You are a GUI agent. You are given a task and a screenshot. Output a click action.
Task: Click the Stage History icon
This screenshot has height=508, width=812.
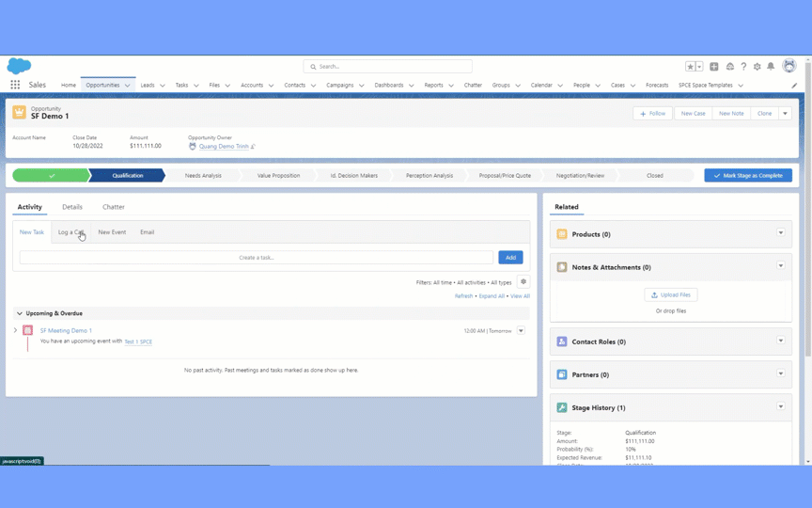(562, 407)
